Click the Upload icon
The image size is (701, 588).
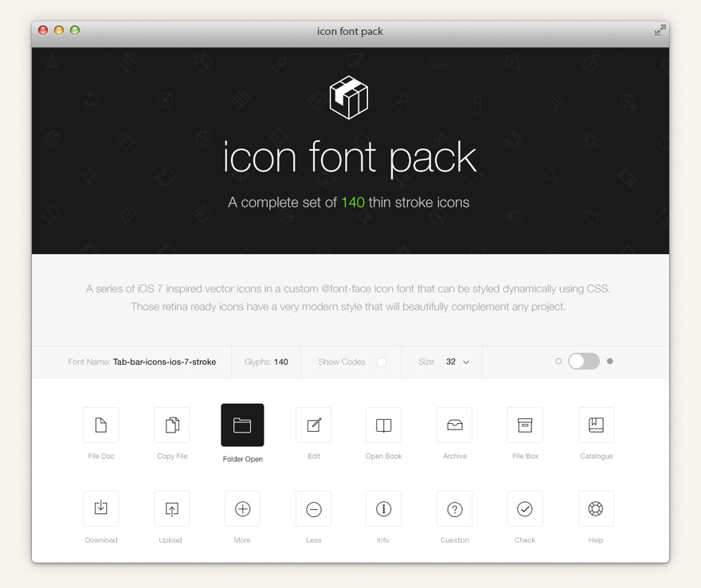click(x=171, y=508)
